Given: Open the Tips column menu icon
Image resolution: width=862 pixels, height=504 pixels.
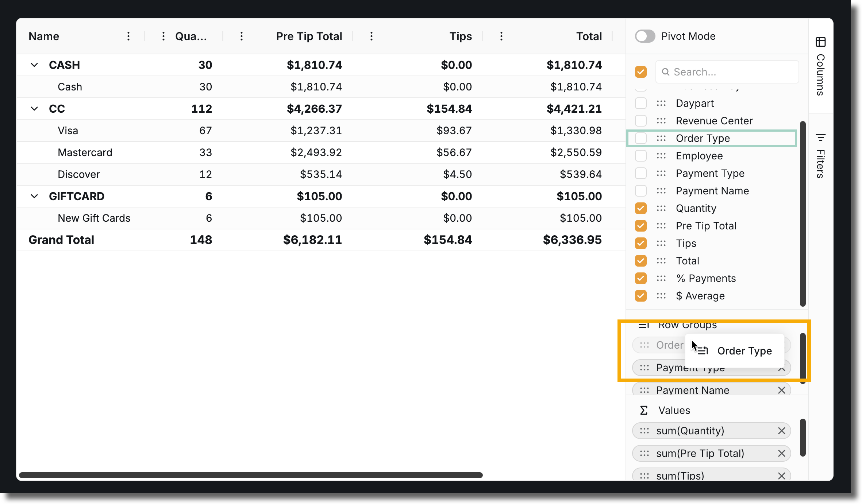Looking at the screenshot, I should click(371, 36).
